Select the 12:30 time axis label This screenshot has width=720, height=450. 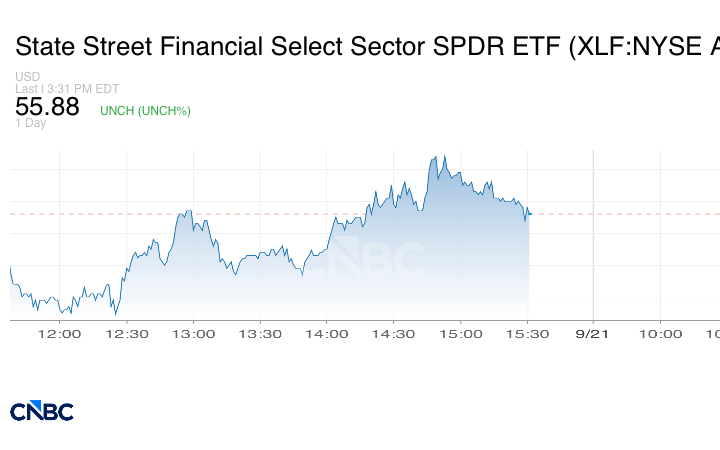point(127,334)
